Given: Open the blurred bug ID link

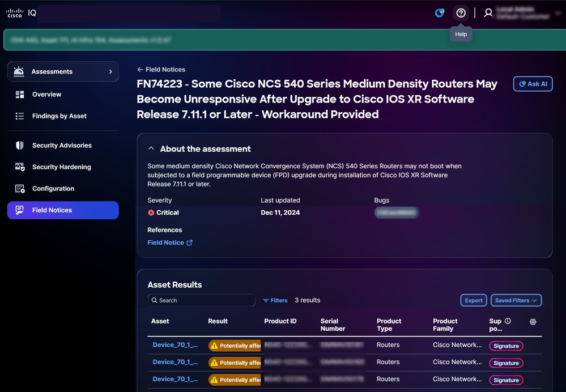Looking at the screenshot, I should tap(396, 212).
